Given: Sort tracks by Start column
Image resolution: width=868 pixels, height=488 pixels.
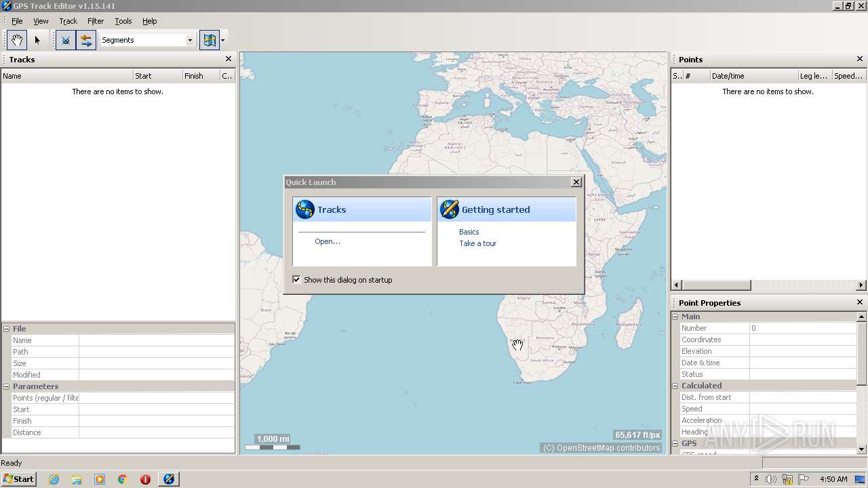Looking at the screenshot, I should 158,76.
